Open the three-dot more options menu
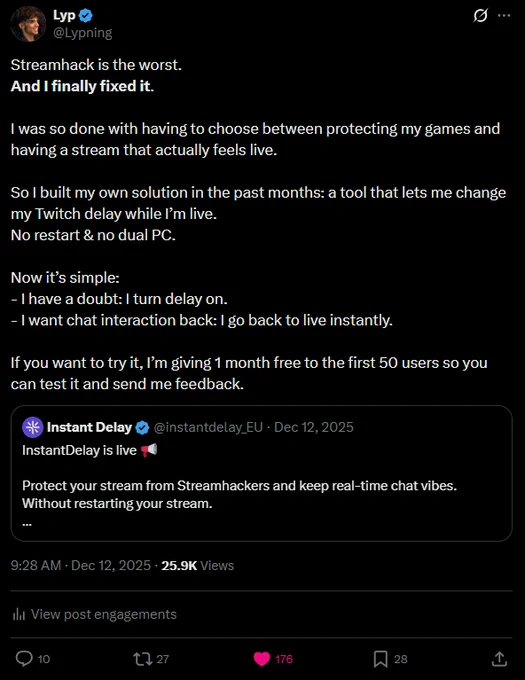 click(504, 16)
